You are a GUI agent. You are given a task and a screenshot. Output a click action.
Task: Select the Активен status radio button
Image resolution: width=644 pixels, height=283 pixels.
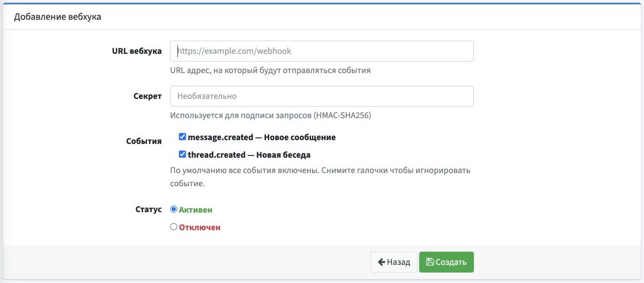173,209
